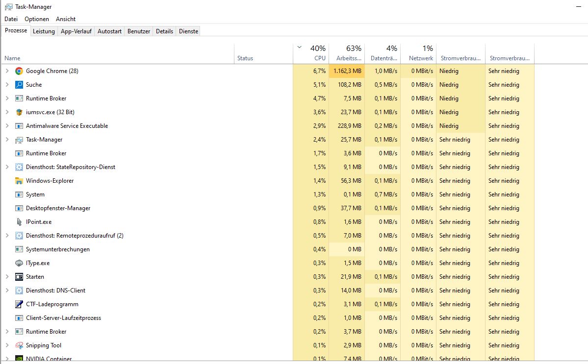Click the Diensthost: Remoteprozeduraufruf gear icon
This screenshot has width=588, height=364.
[19, 236]
